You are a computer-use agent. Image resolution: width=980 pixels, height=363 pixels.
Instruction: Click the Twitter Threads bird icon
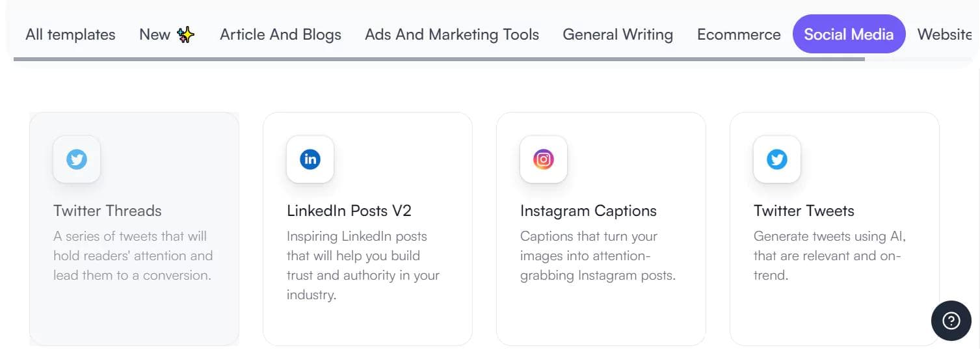coord(77,159)
